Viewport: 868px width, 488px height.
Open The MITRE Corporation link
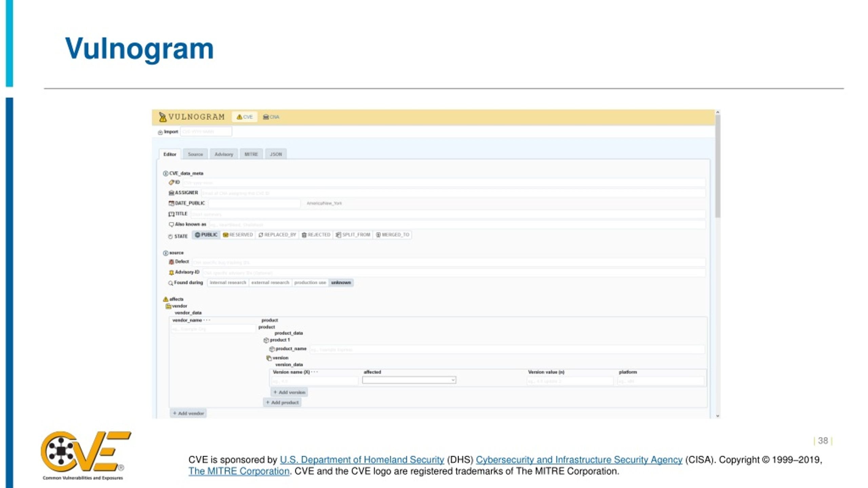[x=239, y=471]
